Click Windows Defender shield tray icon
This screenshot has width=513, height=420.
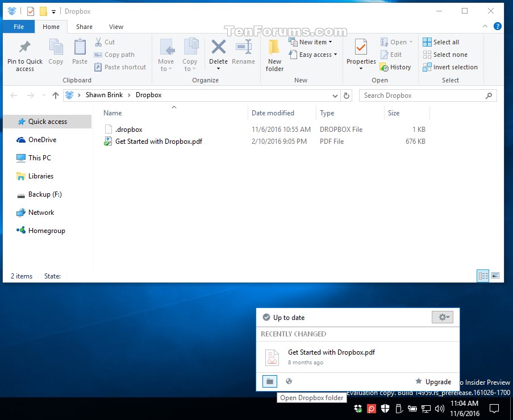385,408
